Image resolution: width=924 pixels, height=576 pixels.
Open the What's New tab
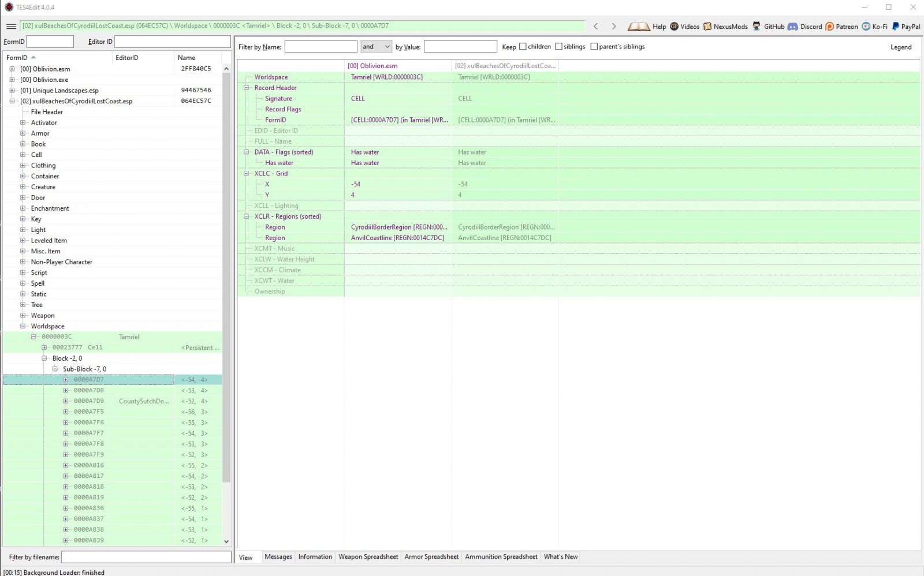pyautogui.click(x=561, y=557)
